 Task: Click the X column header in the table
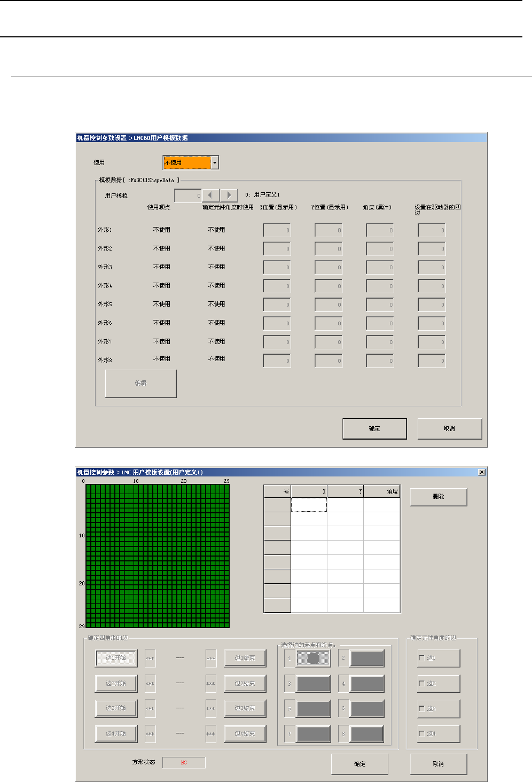309,491
